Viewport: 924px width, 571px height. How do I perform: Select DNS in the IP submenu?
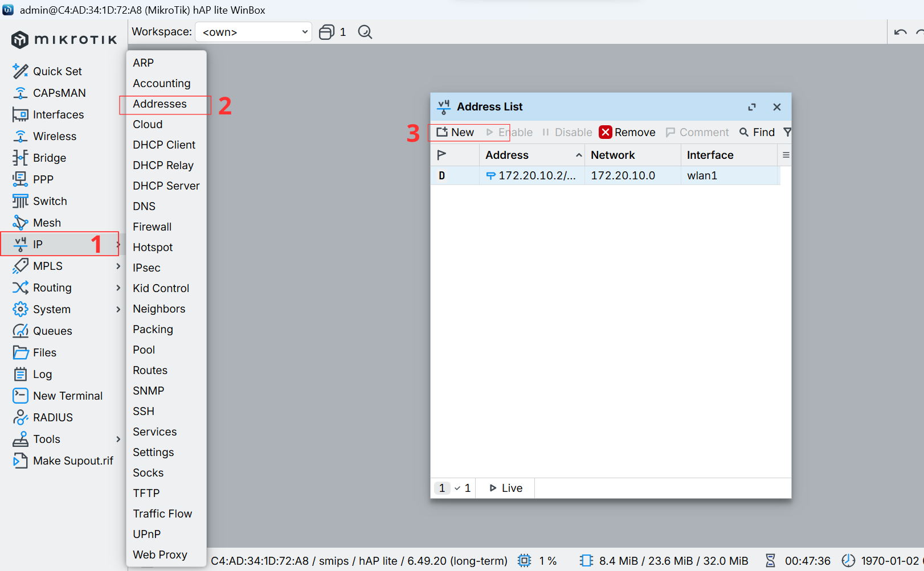click(144, 206)
